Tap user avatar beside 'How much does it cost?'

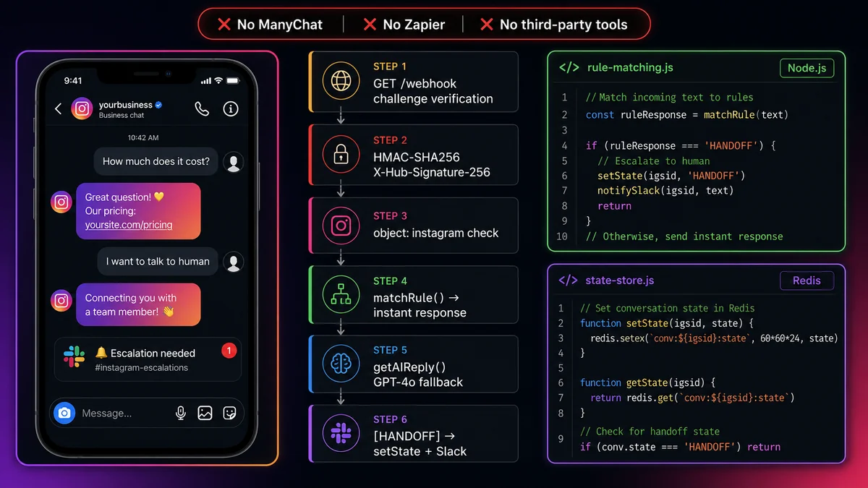(233, 162)
